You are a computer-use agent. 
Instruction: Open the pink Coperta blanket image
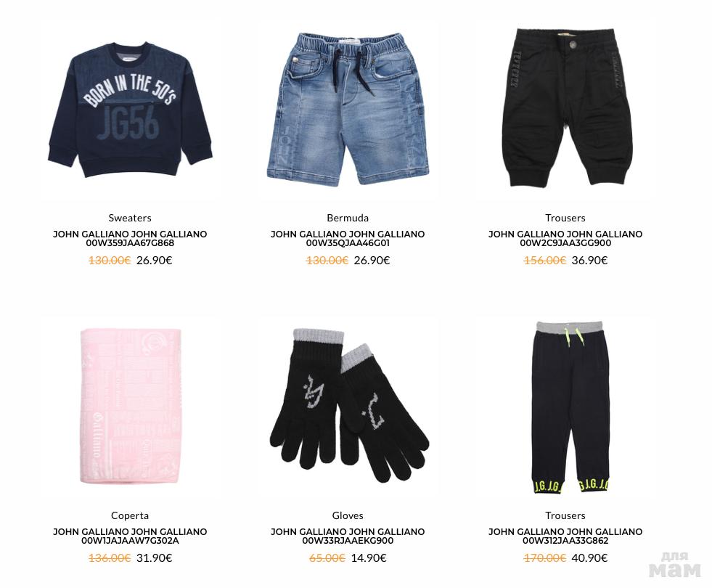(131, 407)
